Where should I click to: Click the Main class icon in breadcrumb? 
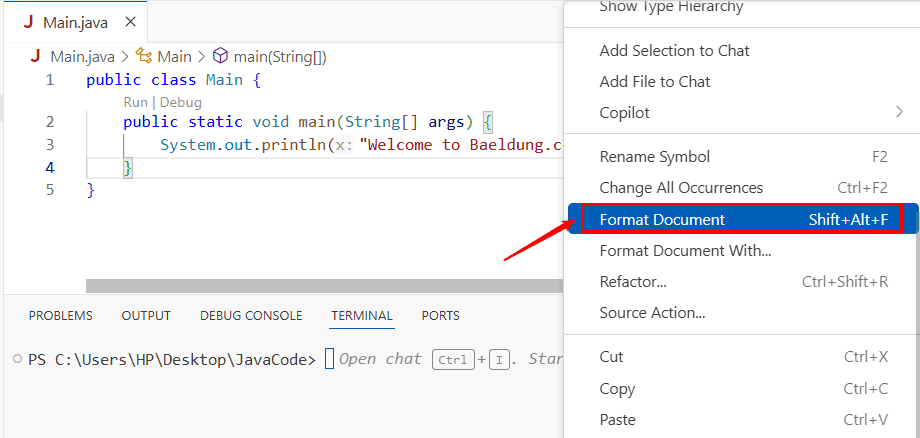[144, 57]
